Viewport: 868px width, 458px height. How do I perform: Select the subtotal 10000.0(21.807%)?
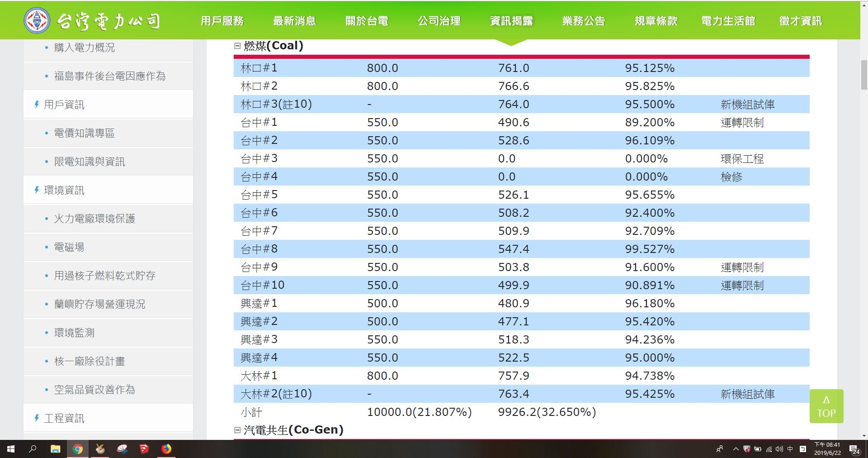(420, 412)
